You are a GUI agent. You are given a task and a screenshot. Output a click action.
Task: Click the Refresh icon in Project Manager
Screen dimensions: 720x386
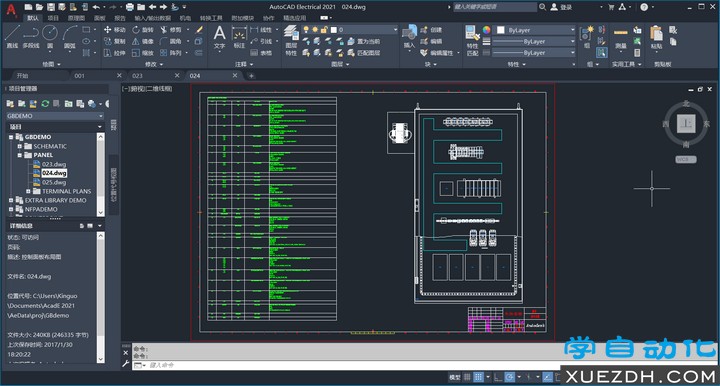pos(45,104)
